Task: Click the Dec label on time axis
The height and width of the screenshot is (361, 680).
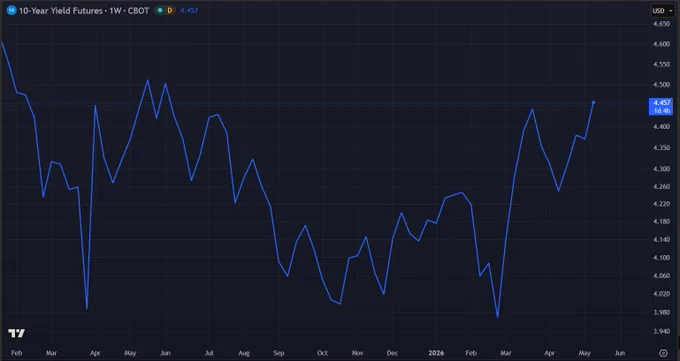Action: (x=392, y=353)
